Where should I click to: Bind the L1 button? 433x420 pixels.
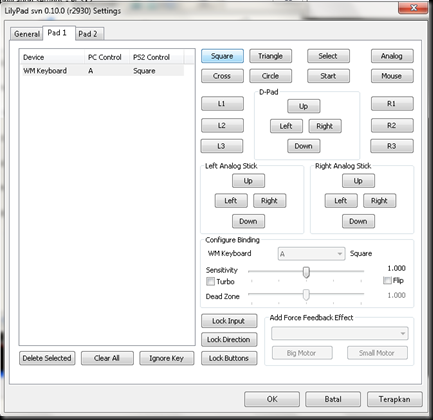click(x=222, y=104)
